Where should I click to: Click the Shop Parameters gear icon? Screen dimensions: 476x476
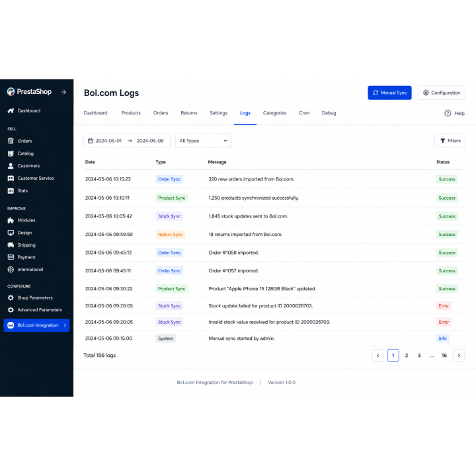11,297
